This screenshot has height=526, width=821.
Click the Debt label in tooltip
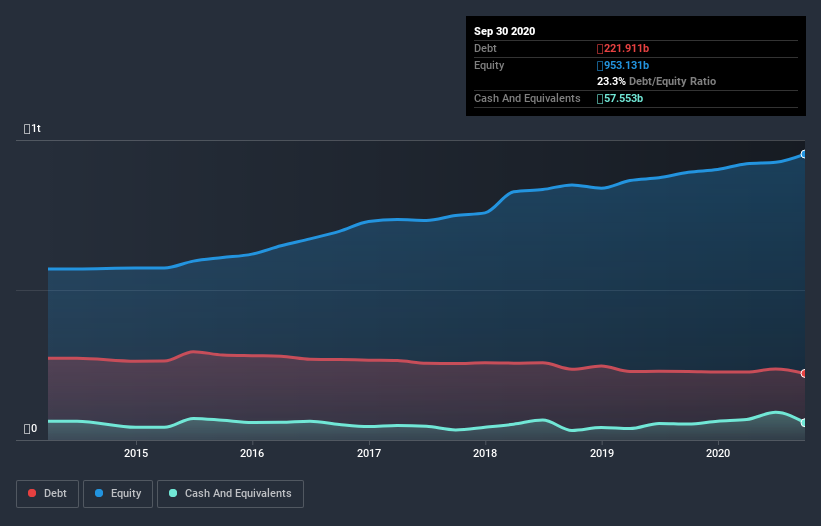click(485, 48)
